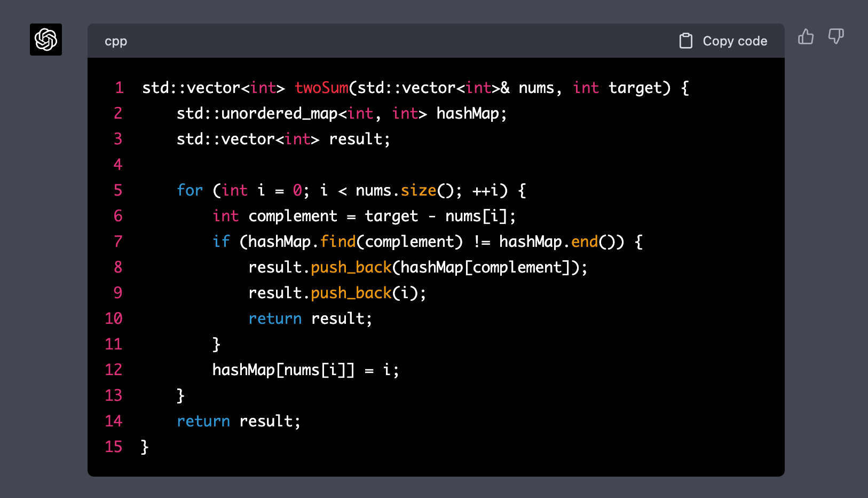Screen dimensions: 868x498
Task: Give the response a thumbs up
Action: 806,36
